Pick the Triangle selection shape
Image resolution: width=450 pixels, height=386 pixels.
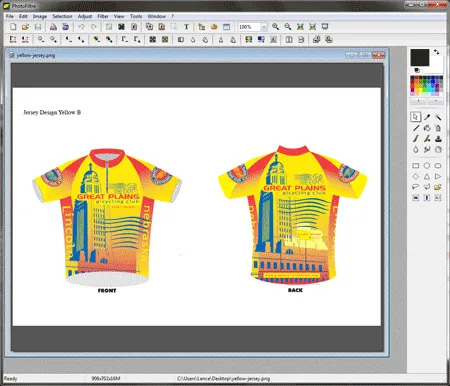(x=427, y=176)
